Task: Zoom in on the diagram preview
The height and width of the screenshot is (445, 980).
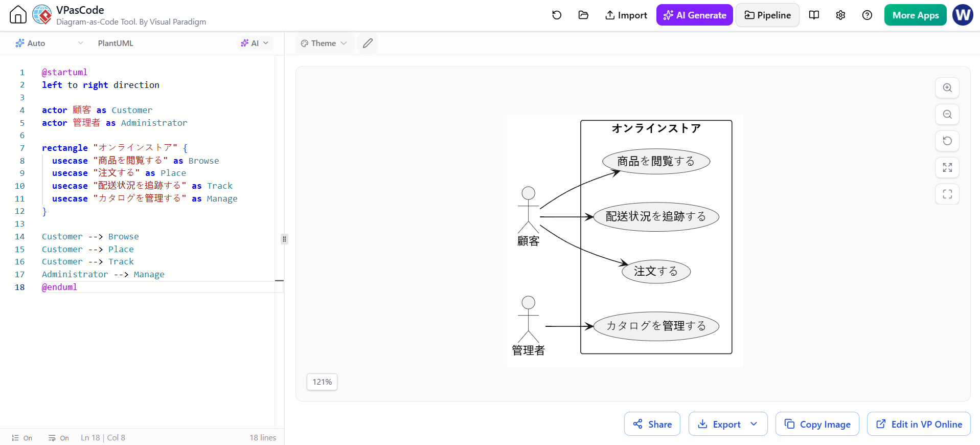Action: click(947, 88)
